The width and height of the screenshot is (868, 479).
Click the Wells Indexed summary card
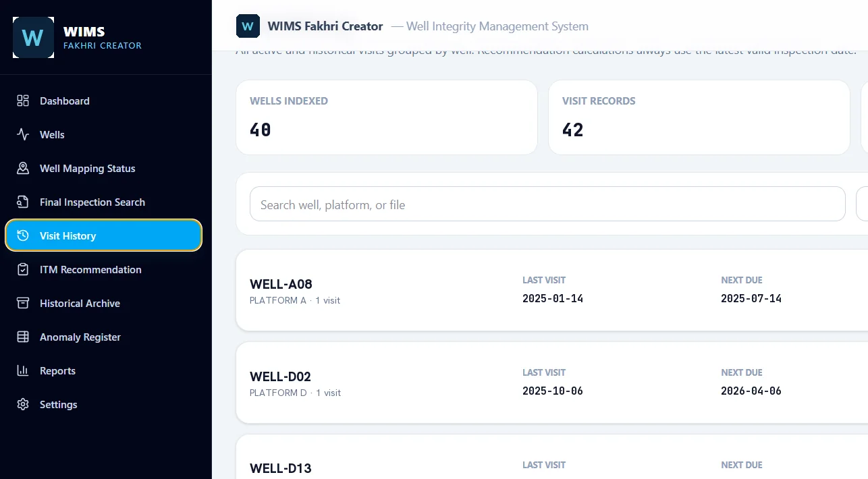coord(387,117)
